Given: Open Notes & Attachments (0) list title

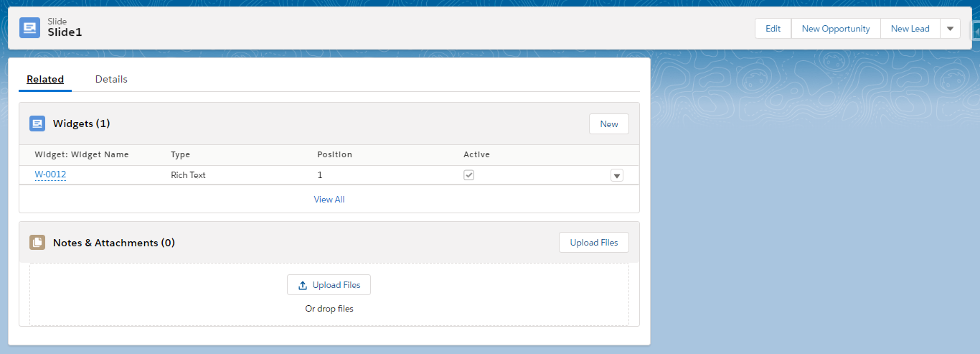Looking at the screenshot, I should click(113, 243).
